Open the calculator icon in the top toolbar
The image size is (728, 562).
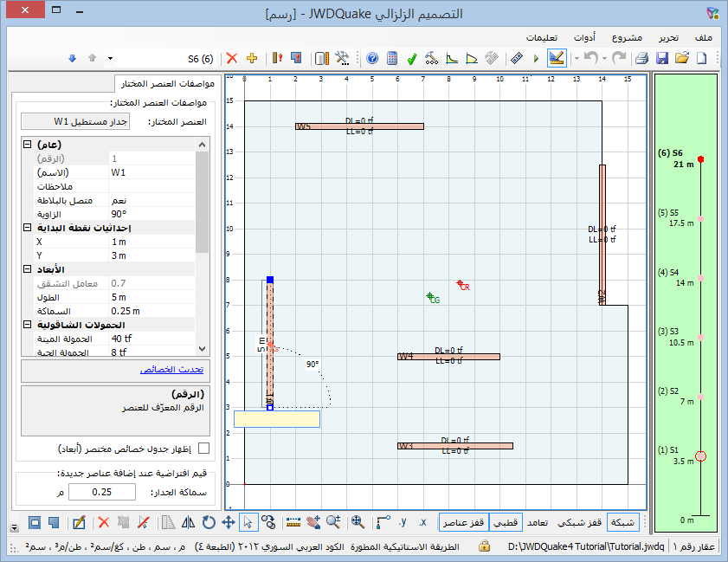tap(392, 58)
